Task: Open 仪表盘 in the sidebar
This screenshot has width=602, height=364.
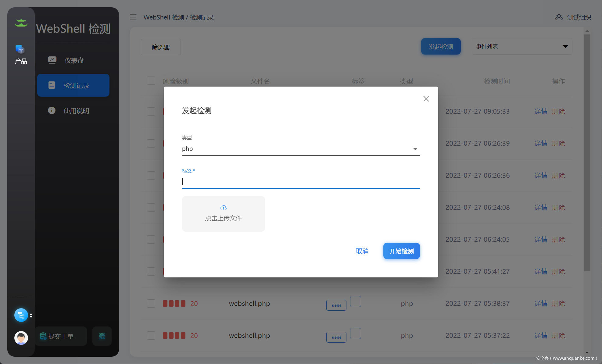Action: coord(73,60)
